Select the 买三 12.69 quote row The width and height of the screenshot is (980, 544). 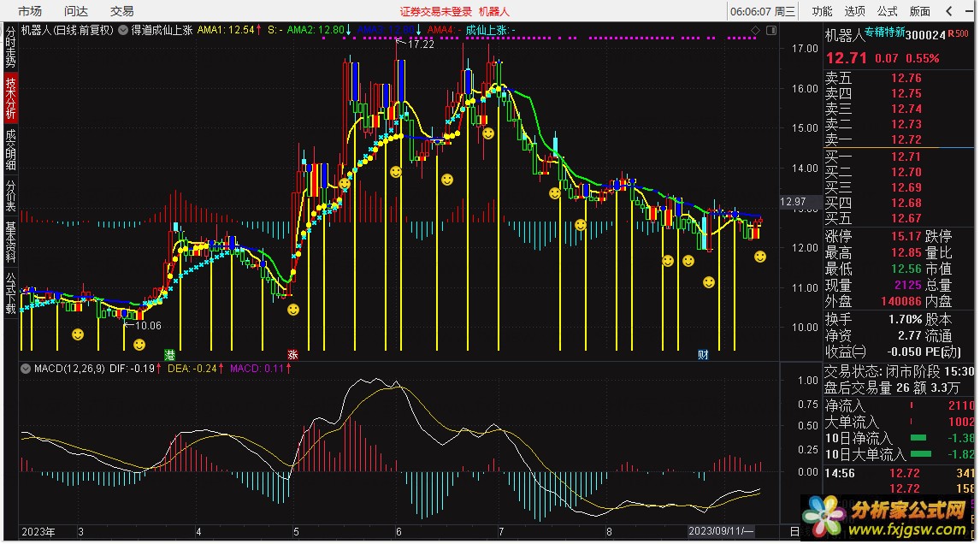pyautogui.click(x=898, y=187)
